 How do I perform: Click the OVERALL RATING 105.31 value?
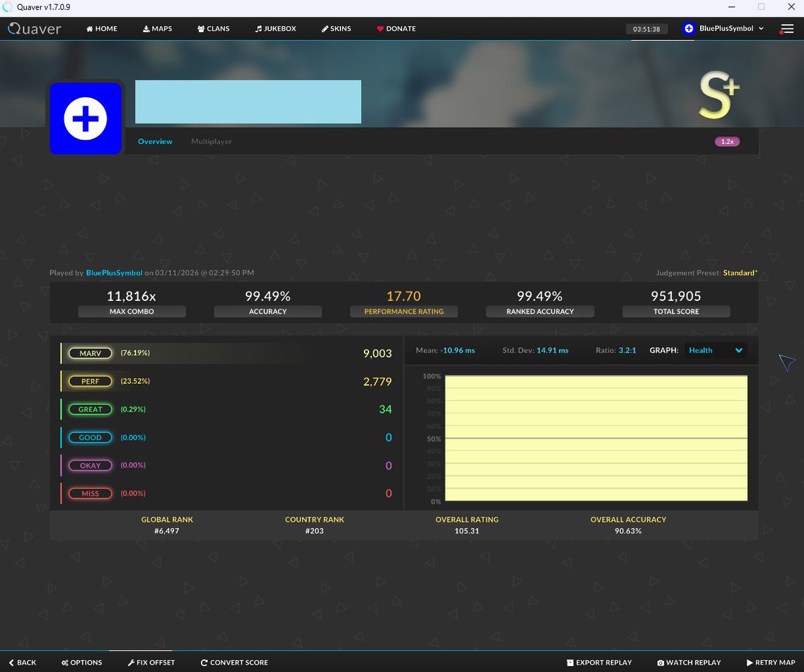point(467,531)
